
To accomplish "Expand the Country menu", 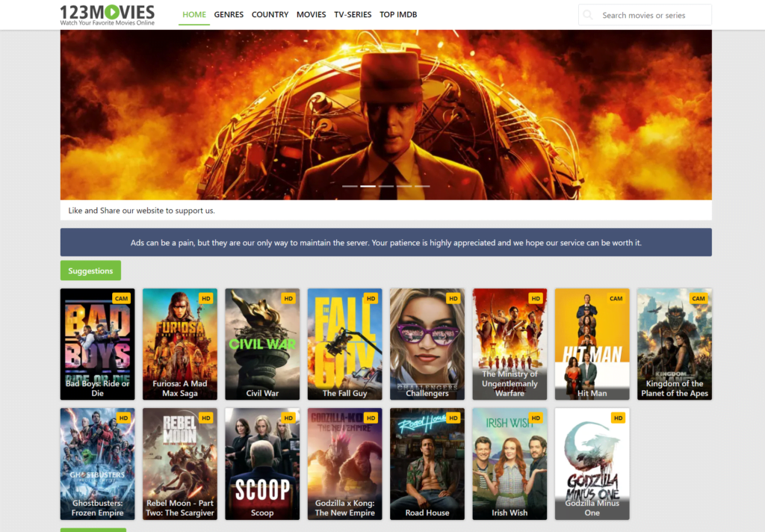I will (270, 14).
